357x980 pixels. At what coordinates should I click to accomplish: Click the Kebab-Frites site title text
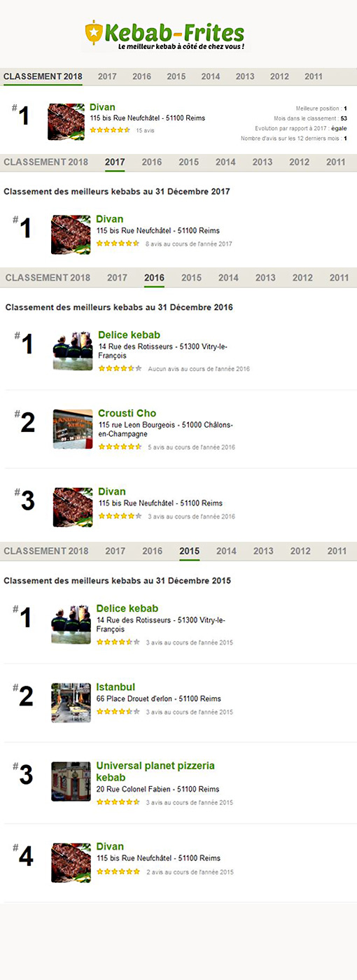coord(174,32)
